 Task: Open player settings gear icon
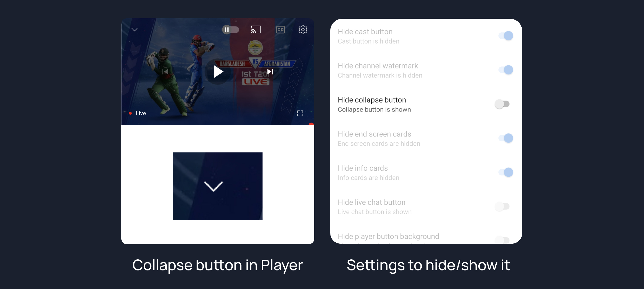click(x=303, y=30)
